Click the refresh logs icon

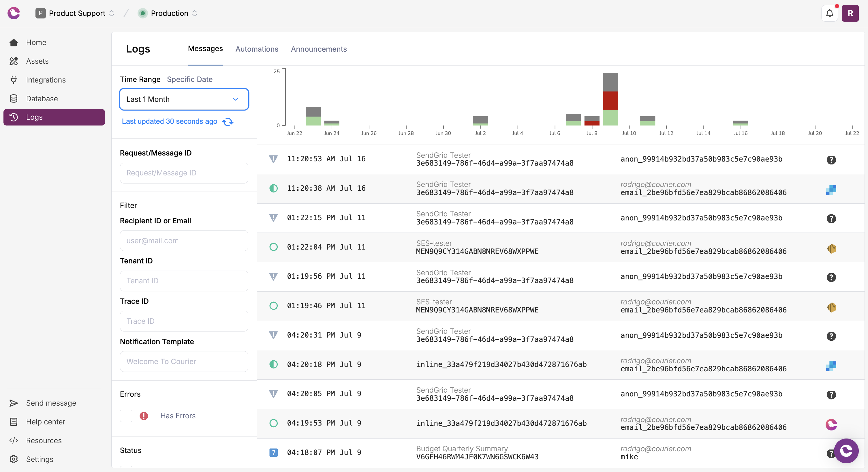(228, 122)
